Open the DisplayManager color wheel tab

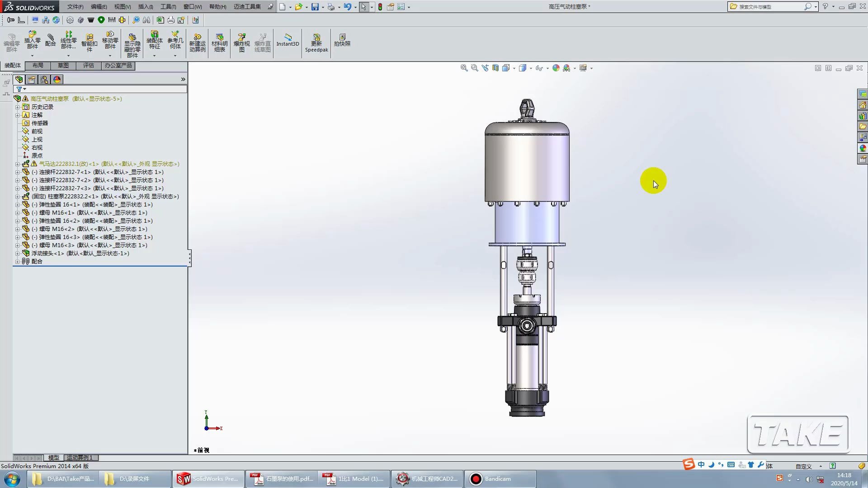(x=57, y=80)
